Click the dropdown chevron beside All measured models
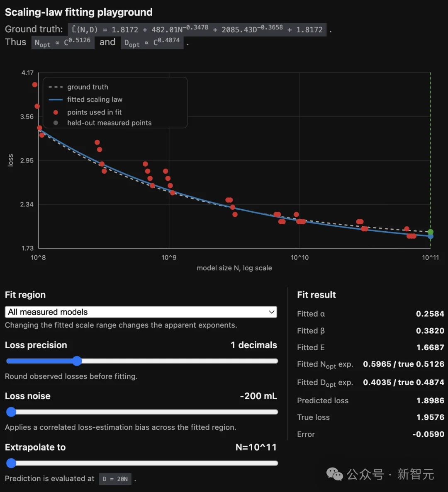 click(x=272, y=312)
